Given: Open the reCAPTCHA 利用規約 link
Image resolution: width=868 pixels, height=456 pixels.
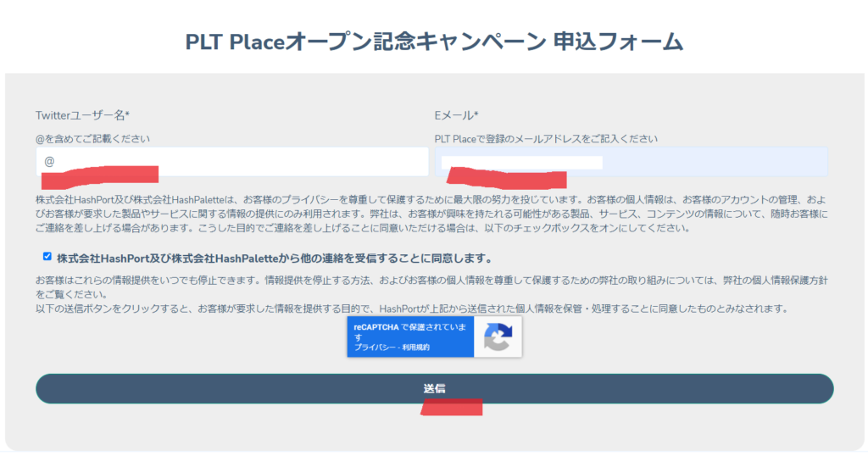Looking at the screenshot, I should pos(415,348).
